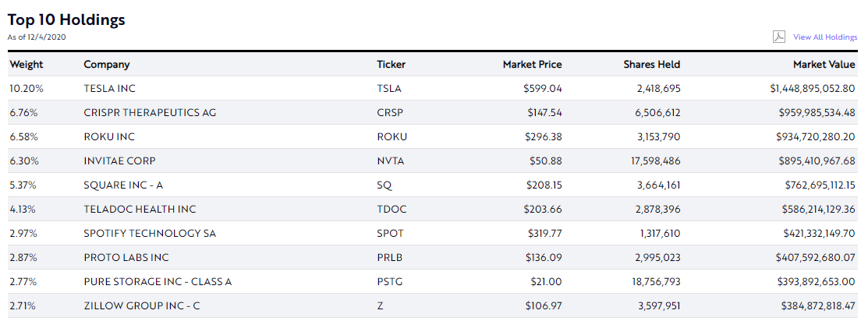Click the TELADOC HEALTH INC company name

[x=140, y=210]
